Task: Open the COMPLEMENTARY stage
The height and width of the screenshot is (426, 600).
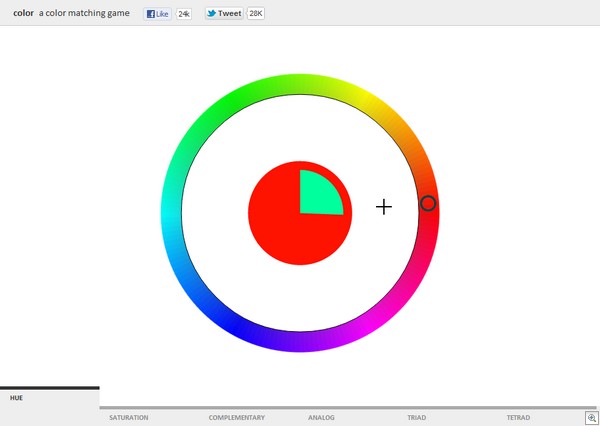Action: pos(236,417)
